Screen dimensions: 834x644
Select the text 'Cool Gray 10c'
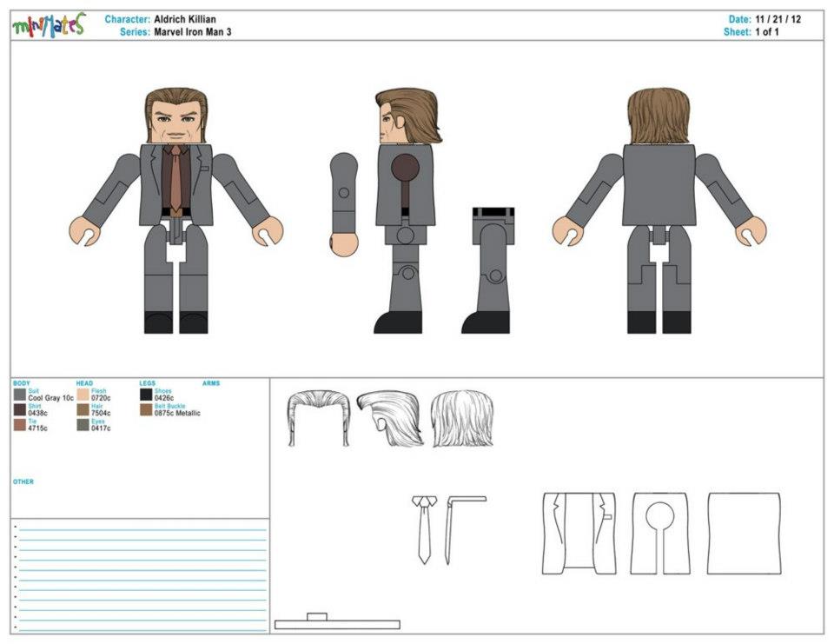(51, 398)
